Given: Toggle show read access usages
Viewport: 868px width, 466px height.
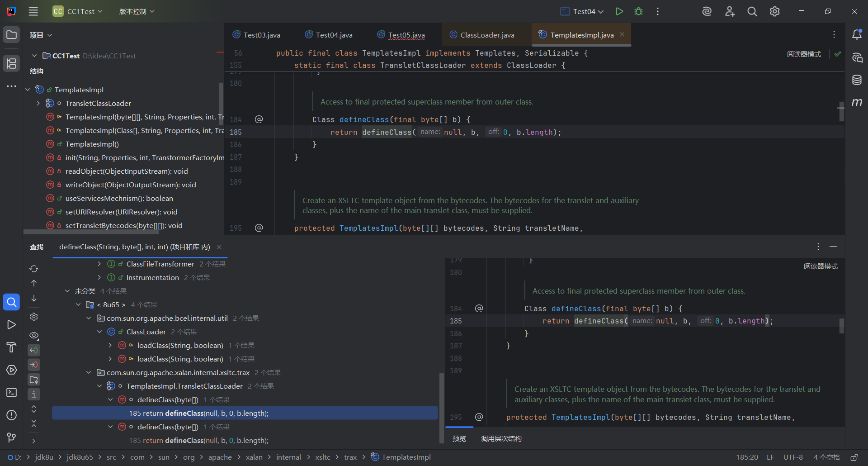Looking at the screenshot, I should pos(34,350).
